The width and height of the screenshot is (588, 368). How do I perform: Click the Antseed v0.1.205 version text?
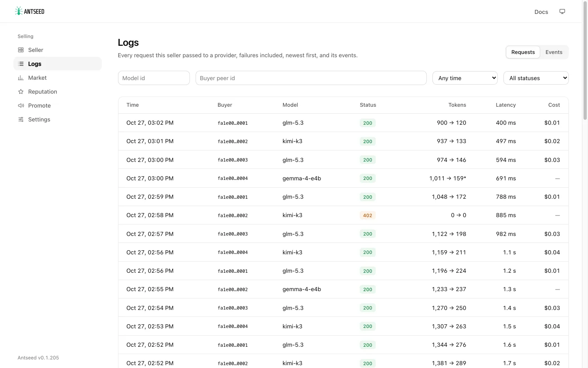(38, 358)
